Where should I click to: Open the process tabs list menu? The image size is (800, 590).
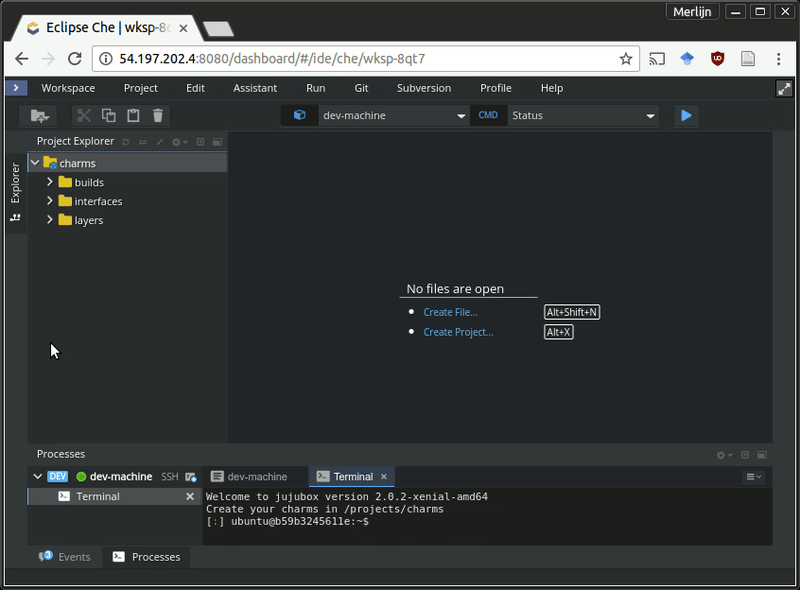(754, 476)
